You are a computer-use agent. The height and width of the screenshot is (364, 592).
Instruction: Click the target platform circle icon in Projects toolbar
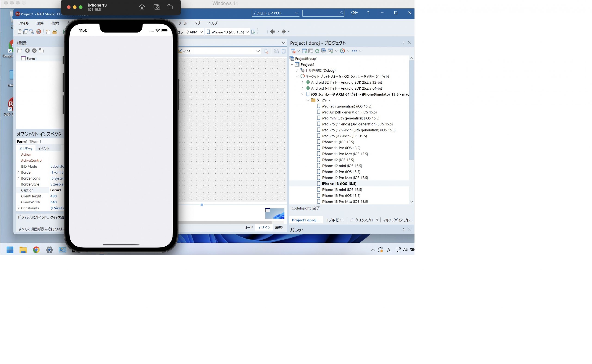[342, 51]
